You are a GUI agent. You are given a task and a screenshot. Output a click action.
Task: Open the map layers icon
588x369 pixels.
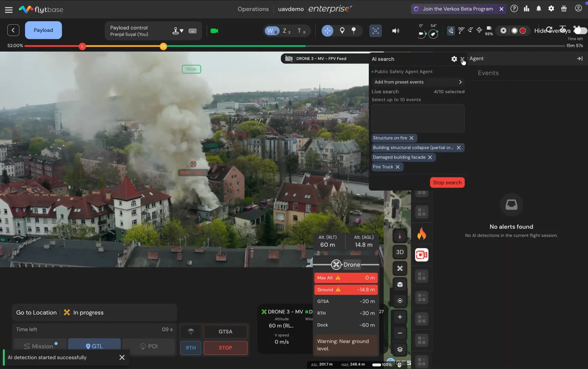(x=400, y=349)
